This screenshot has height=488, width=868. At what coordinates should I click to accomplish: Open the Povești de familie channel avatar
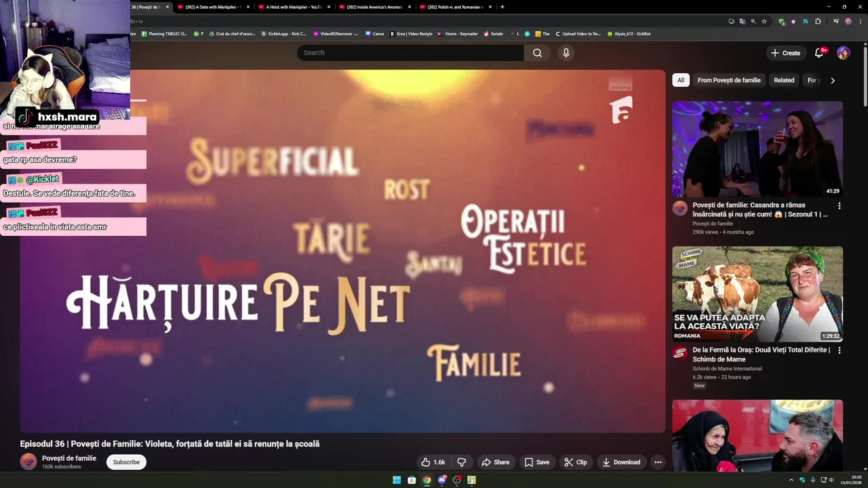pos(28,462)
